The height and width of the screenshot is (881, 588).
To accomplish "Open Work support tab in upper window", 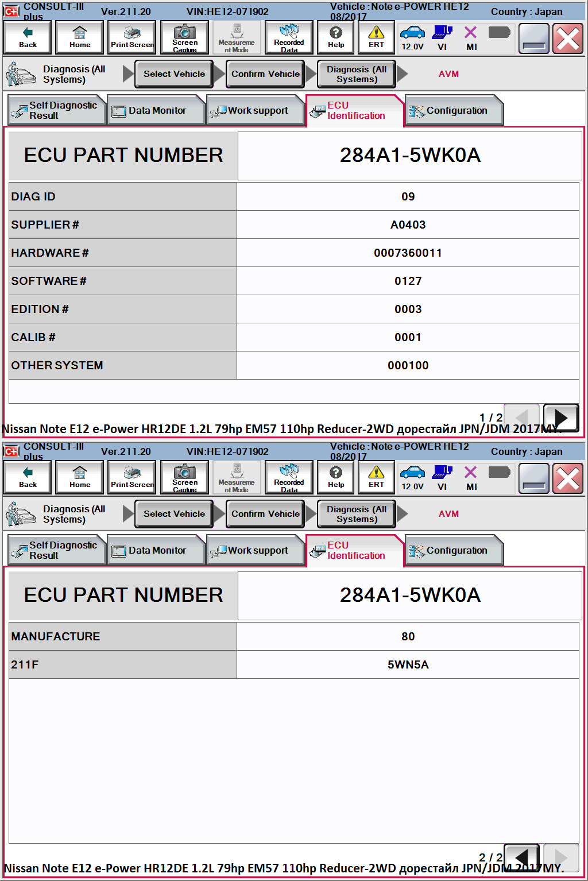I will click(255, 110).
